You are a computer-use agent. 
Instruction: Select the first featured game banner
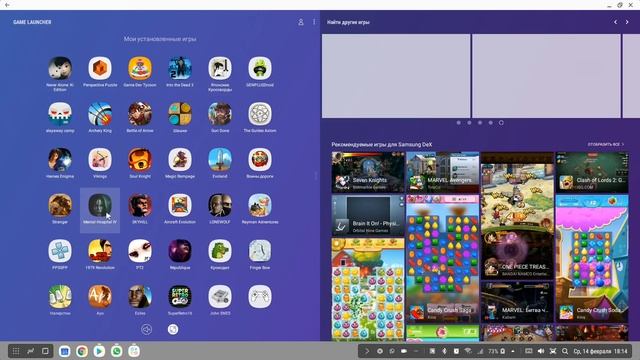(396, 76)
